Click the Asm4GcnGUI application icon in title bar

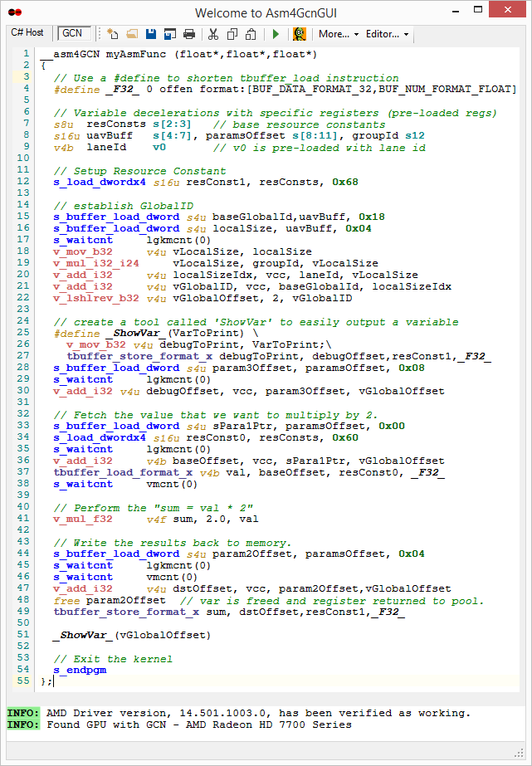(15, 12)
